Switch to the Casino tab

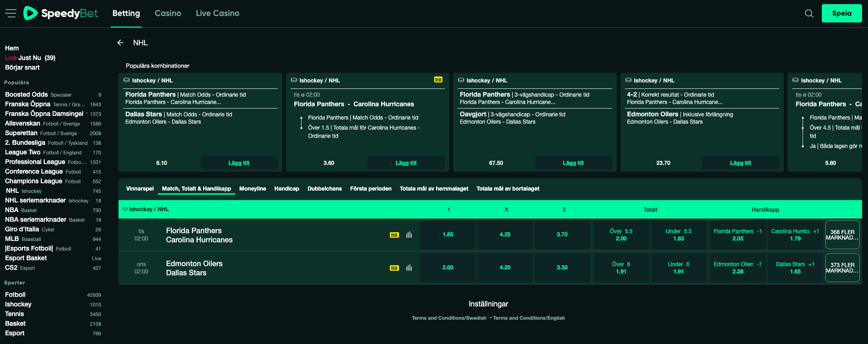[x=168, y=13]
